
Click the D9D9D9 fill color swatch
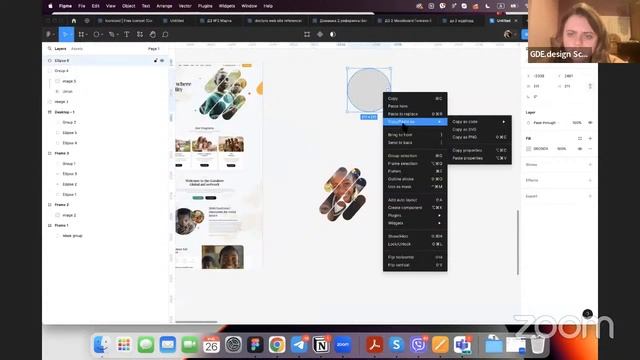529,149
